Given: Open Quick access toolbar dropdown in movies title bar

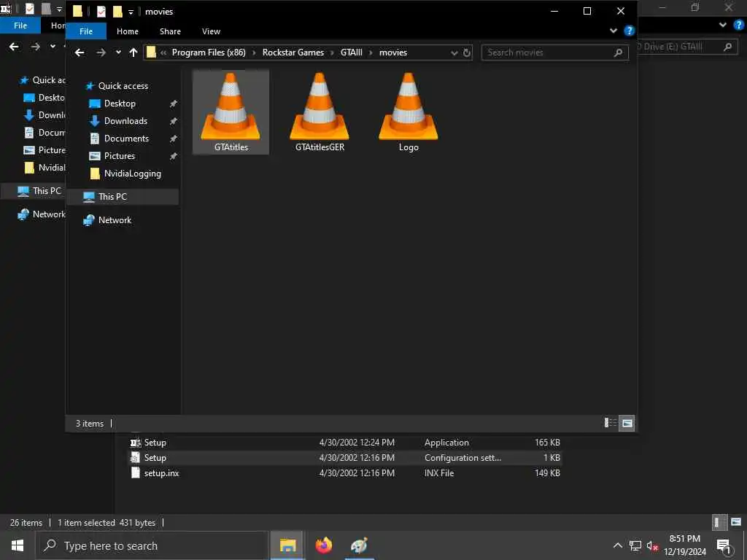Looking at the screenshot, I should click(x=131, y=12).
